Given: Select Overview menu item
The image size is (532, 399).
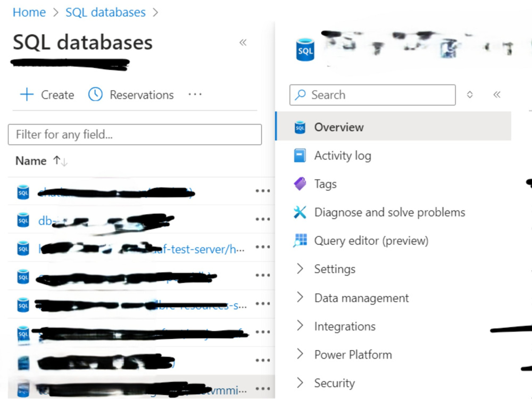Looking at the screenshot, I should [394, 126].
